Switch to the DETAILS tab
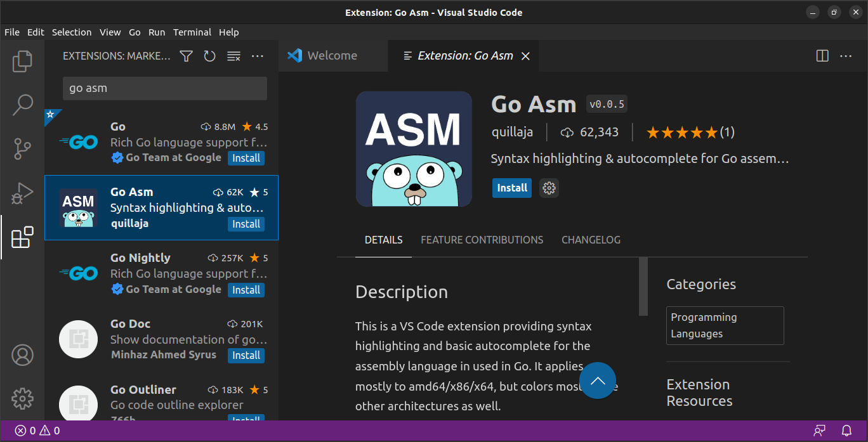868x442 pixels. point(383,240)
